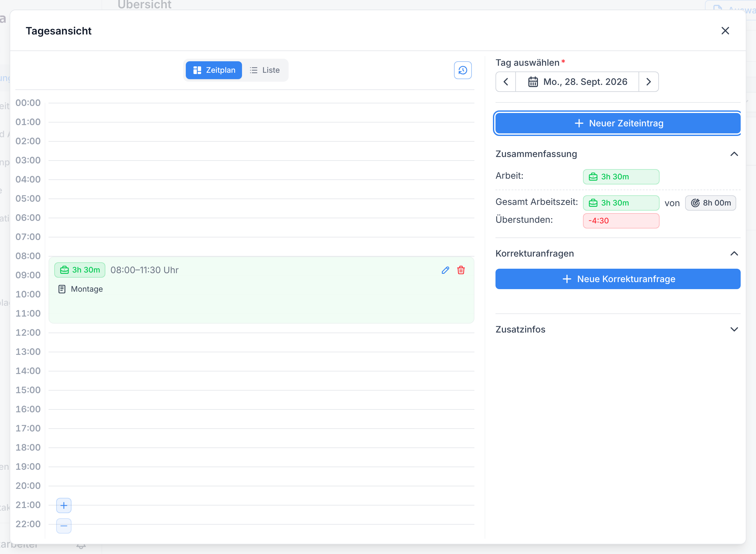The height and width of the screenshot is (554, 756).
Task: Zoom out the schedule with minus icon
Action: 64,526
